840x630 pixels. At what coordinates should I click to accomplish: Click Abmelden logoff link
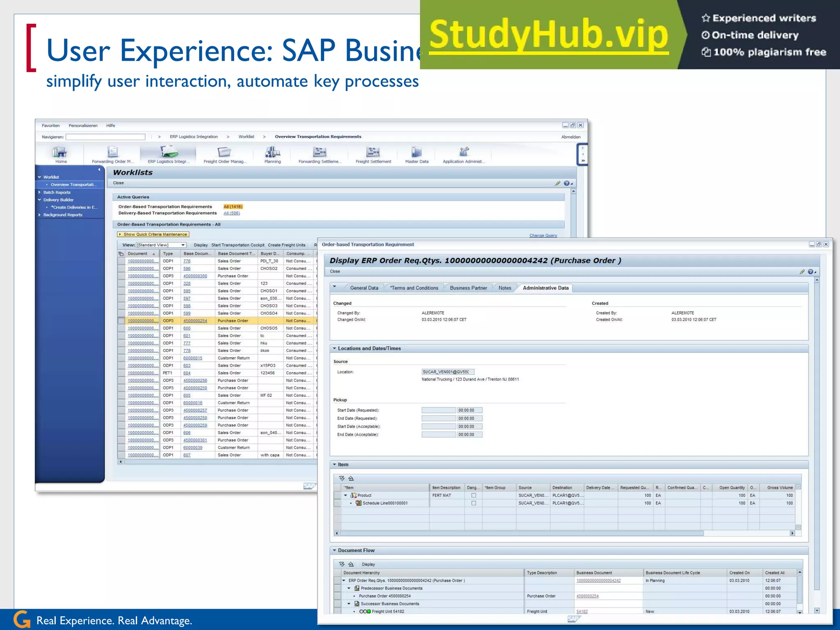(x=571, y=137)
